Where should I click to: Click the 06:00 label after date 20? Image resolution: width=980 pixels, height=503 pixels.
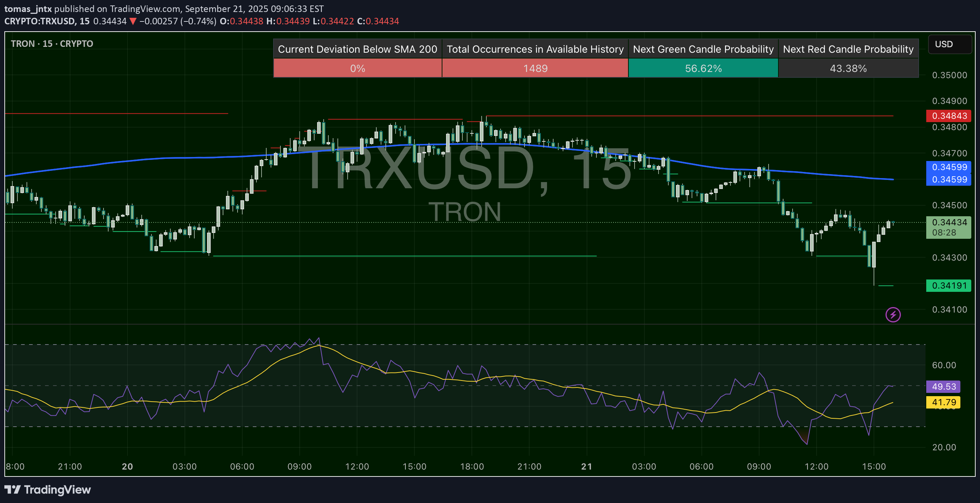coord(242,466)
